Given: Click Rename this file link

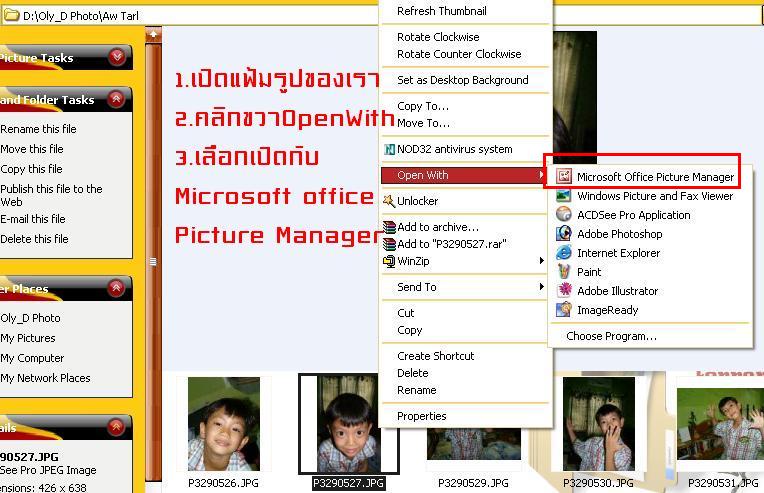Looking at the screenshot, I should 38,129.
